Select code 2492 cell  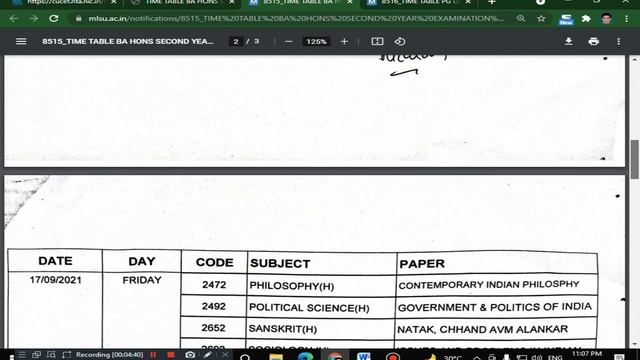point(213,306)
